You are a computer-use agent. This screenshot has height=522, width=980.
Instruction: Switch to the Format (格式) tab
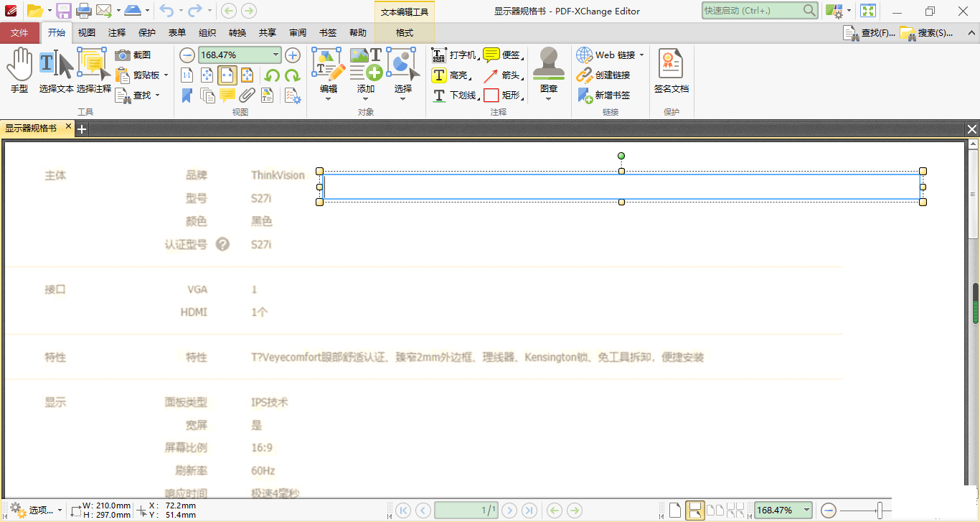point(405,33)
